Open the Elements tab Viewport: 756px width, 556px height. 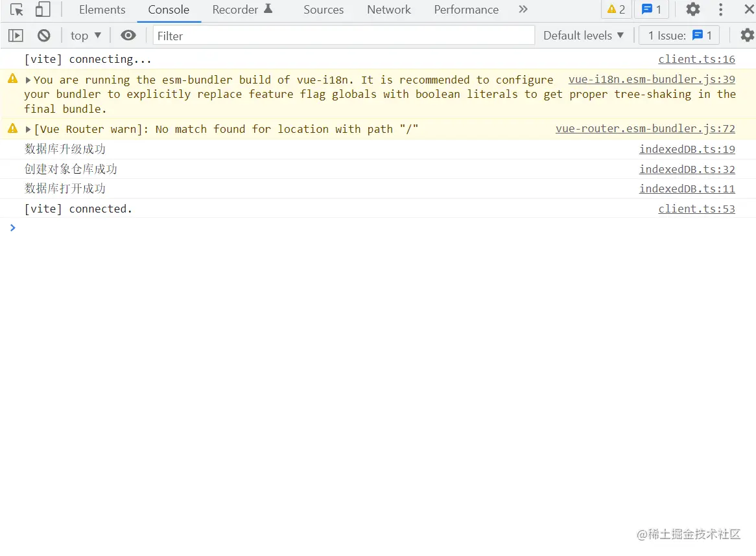[102, 10]
